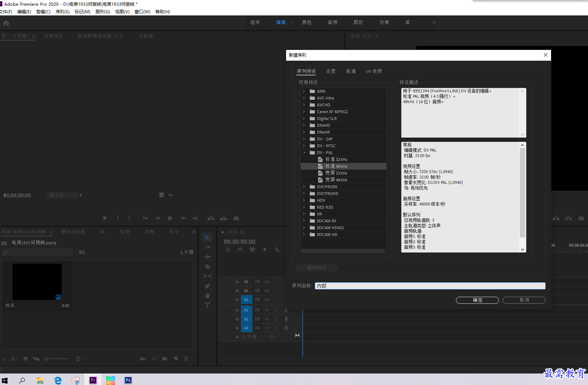The image size is (588, 385).
Task: Toggle V1 track output eye icon
Action: click(x=267, y=300)
